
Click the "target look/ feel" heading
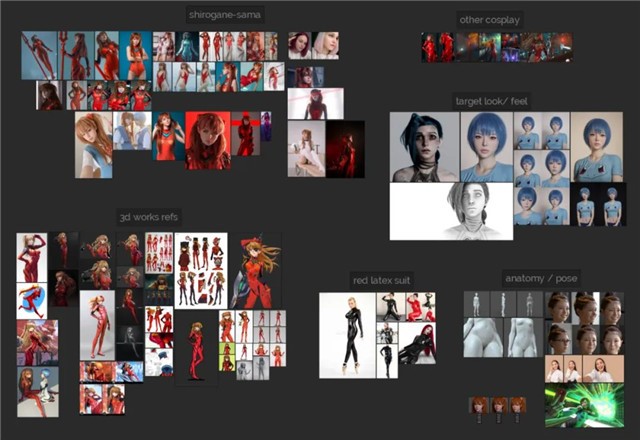tap(491, 101)
